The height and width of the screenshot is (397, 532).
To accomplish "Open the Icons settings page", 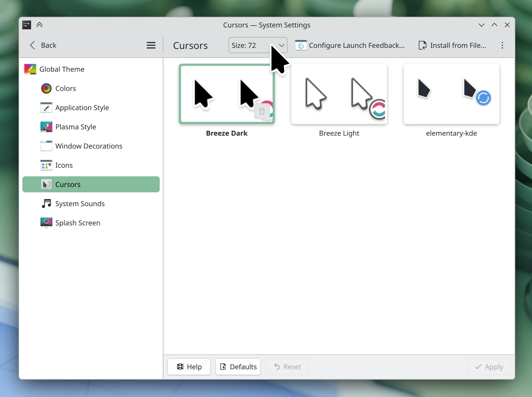I will [64, 165].
